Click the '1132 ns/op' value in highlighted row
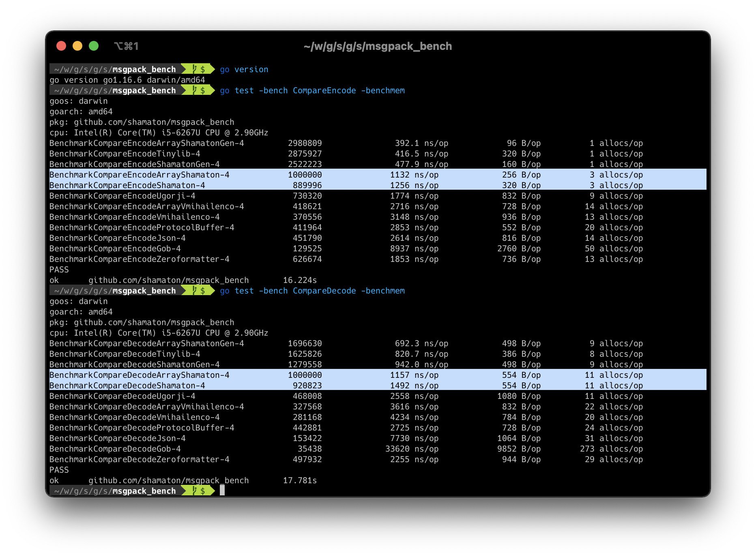This screenshot has height=557, width=756. 415,175
